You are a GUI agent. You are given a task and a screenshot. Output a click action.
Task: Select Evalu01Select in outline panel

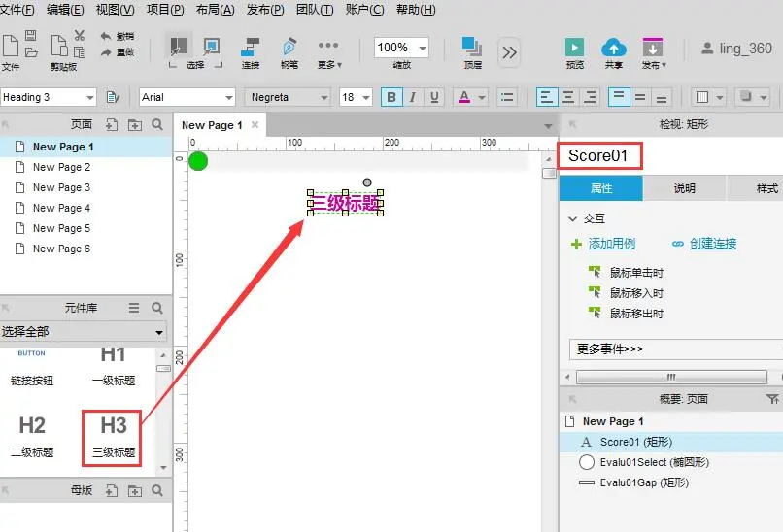(x=671, y=462)
